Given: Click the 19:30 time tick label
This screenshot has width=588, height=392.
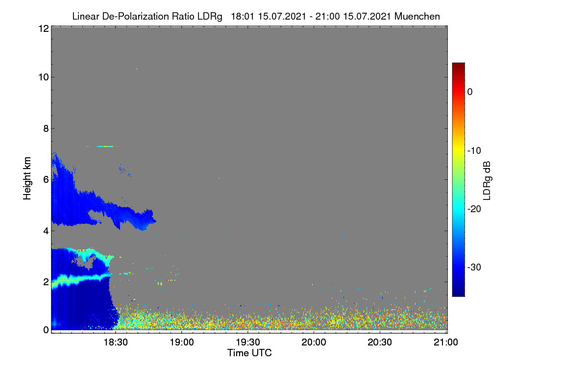Looking at the screenshot, I should tap(247, 343).
